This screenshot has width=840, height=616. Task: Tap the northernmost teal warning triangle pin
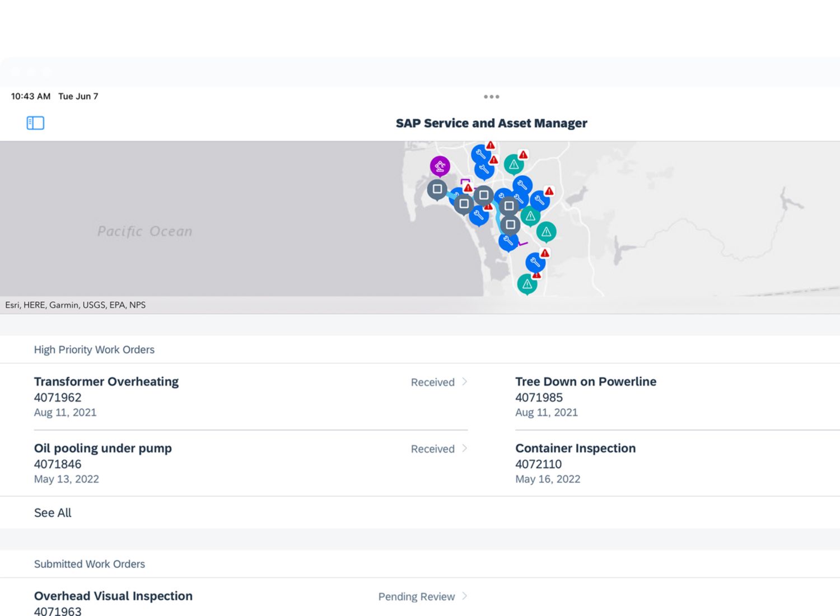tap(514, 164)
